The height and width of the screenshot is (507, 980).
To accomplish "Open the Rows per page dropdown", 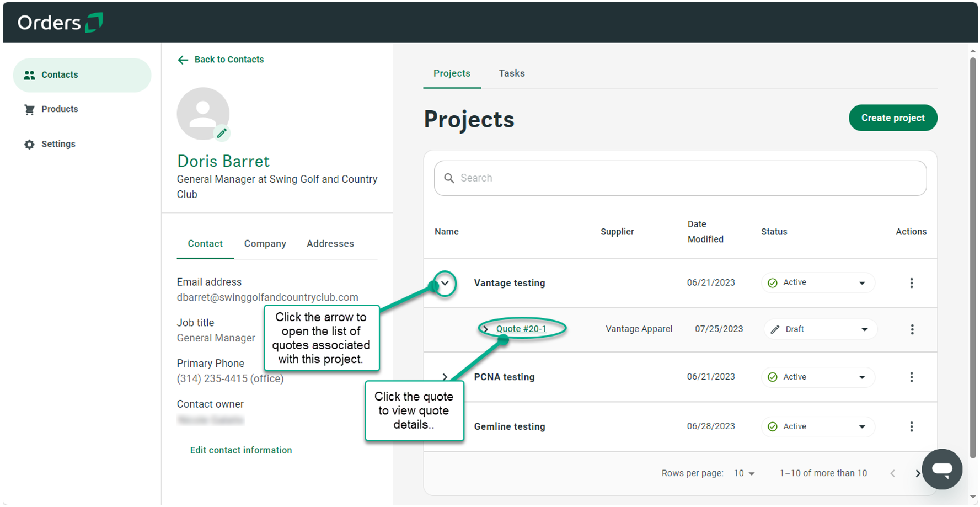I will click(x=744, y=473).
